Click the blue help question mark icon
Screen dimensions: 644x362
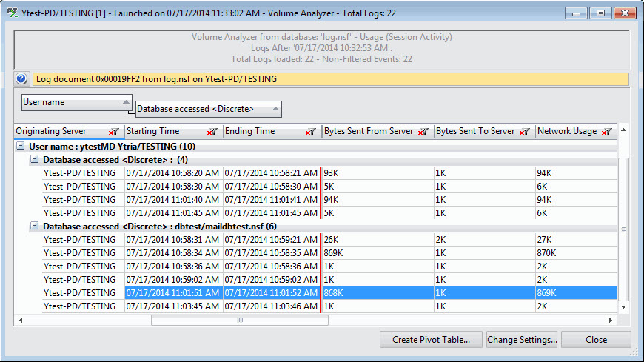21,79
